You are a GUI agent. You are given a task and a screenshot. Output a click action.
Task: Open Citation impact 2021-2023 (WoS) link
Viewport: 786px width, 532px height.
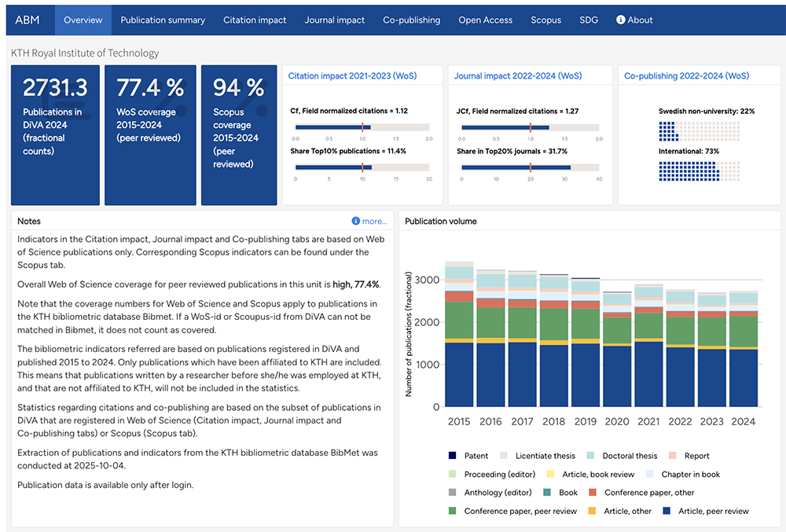coord(352,76)
